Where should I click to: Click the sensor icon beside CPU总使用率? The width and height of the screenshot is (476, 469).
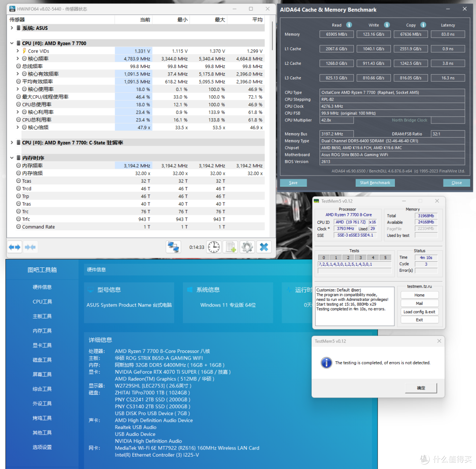(19, 104)
